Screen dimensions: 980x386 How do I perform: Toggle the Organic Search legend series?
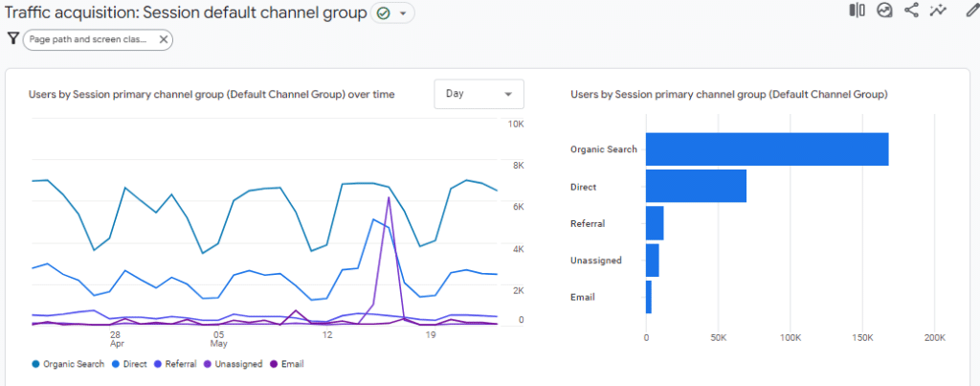pos(67,364)
